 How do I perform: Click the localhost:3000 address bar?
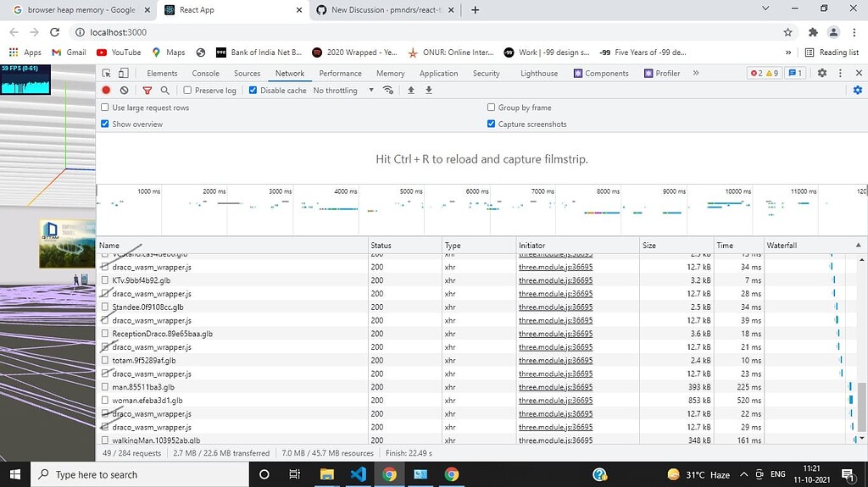[x=426, y=32]
